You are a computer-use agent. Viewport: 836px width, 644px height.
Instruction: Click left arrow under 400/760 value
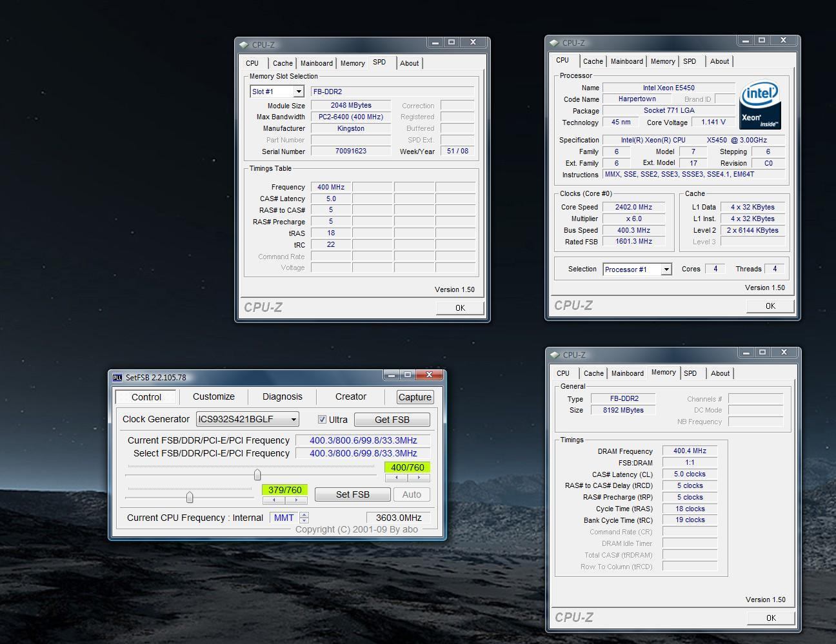[396, 478]
